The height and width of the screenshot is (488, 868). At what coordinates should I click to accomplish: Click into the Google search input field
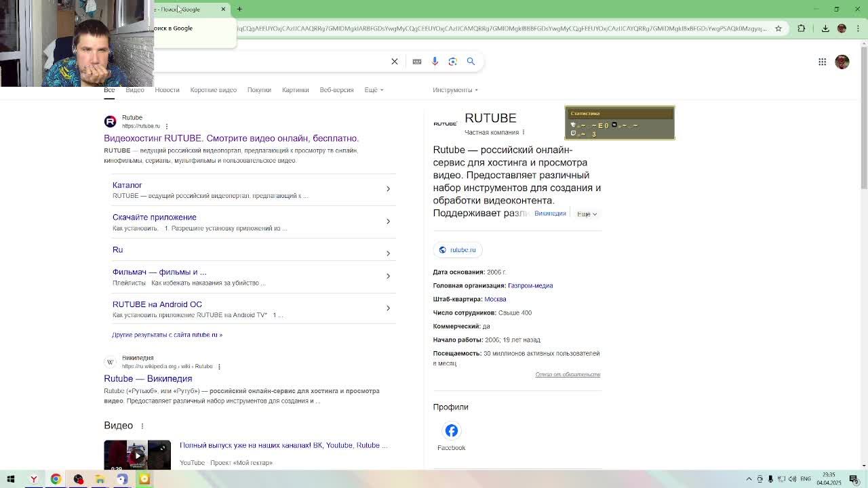coord(271,62)
